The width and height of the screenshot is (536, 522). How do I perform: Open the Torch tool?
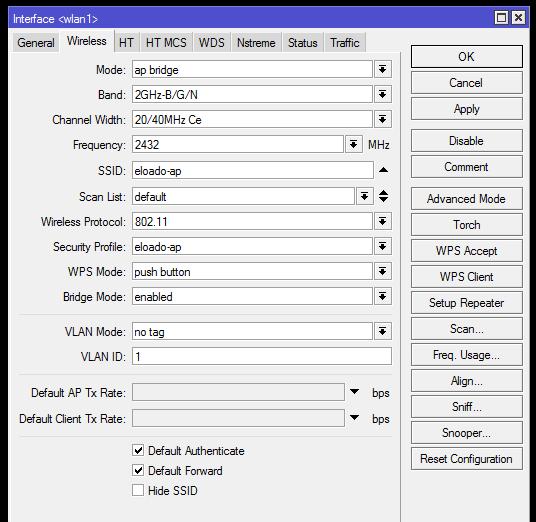[x=467, y=225]
